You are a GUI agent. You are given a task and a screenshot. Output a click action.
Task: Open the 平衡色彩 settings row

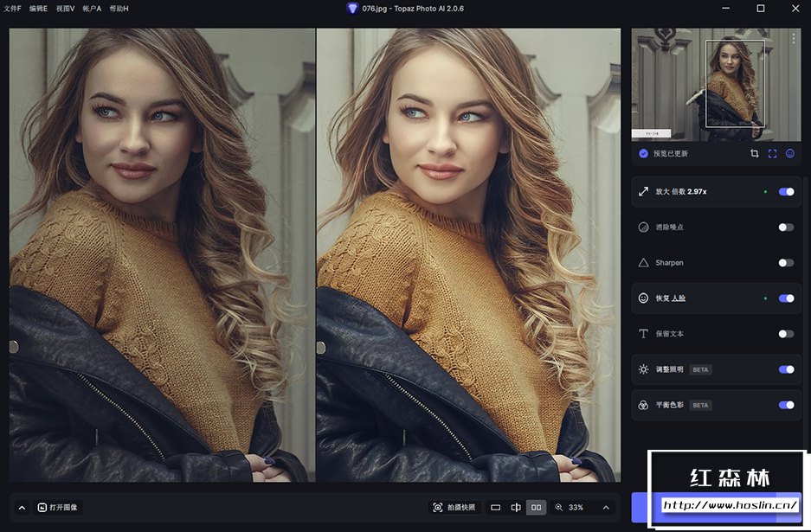[717, 406]
